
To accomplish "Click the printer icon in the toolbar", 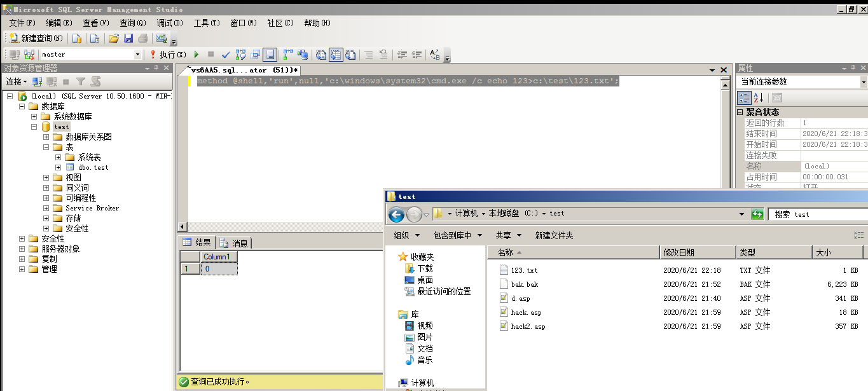I will coord(143,38).
